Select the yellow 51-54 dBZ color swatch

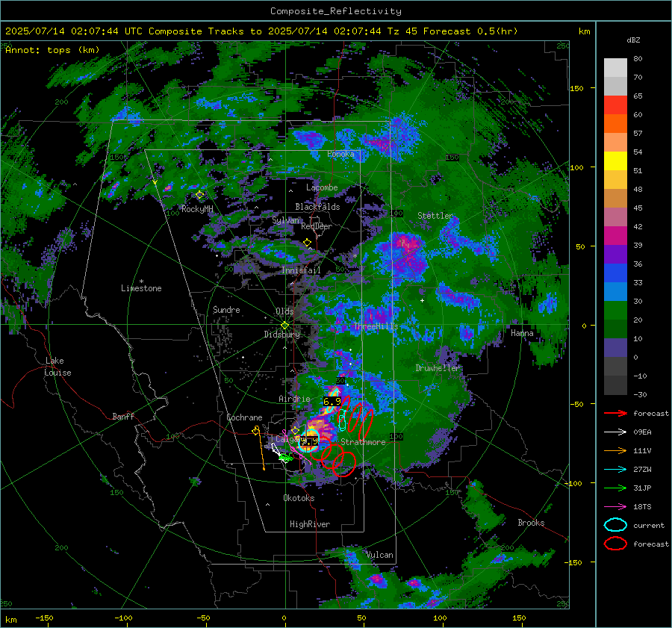pos(615,161)
